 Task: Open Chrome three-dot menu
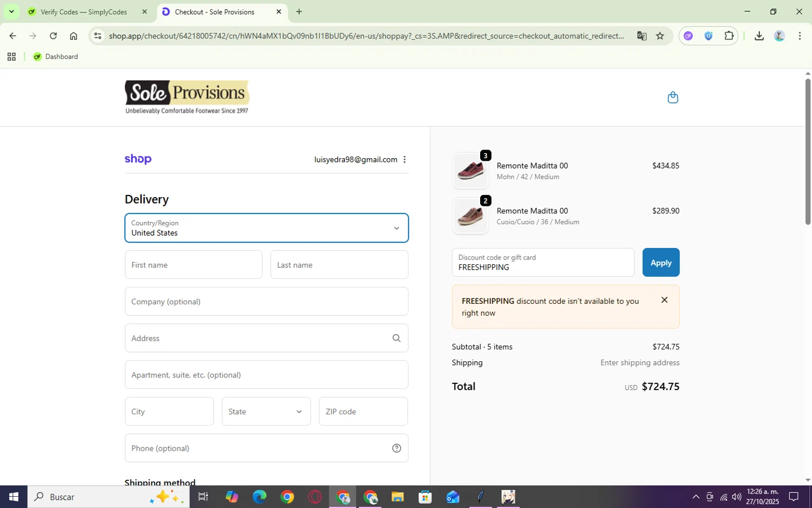[x=800, y=36]
